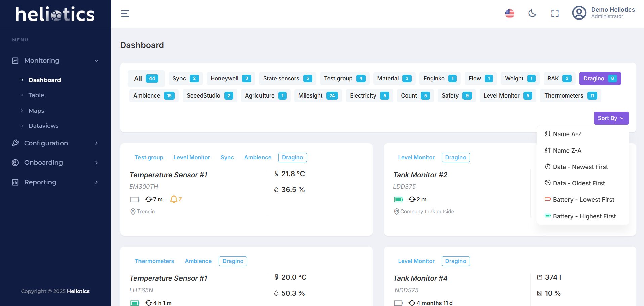644x306 pixels.
Task: Select the Test group filter chip
Action: [x=345, y=78]
